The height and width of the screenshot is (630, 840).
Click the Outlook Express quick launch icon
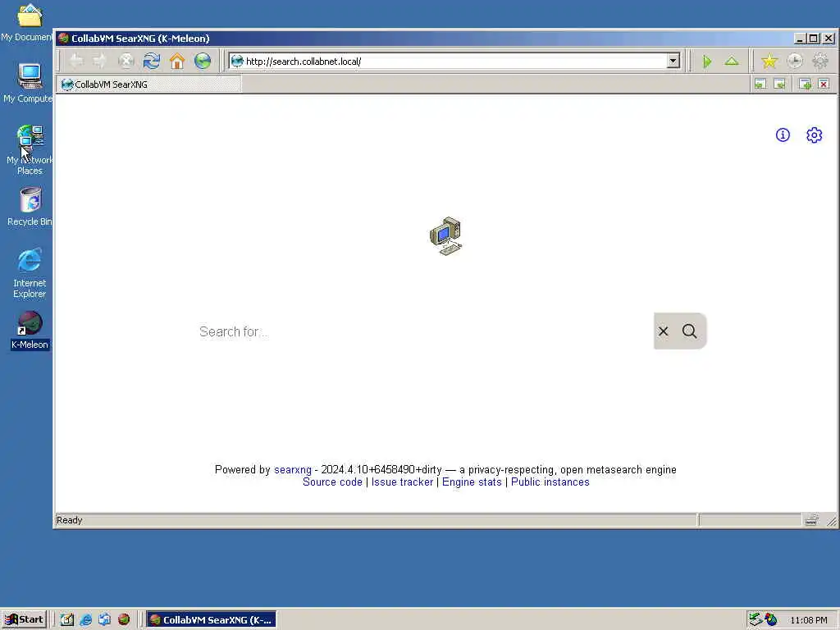tap(104, 620)
